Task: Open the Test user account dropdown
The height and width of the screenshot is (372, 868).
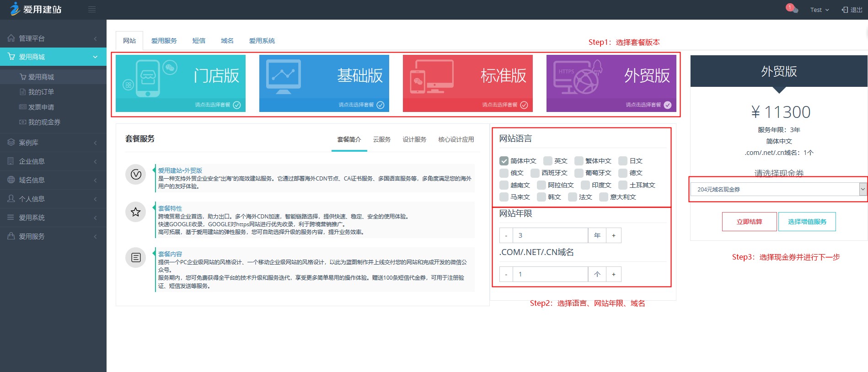Action: [x=820, y=10]
